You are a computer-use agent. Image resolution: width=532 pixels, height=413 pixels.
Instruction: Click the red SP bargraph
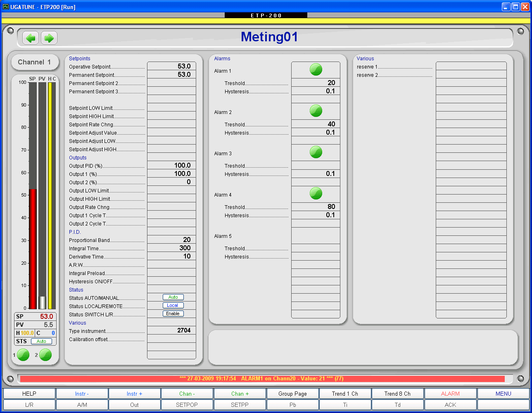pyautogui.click(x=33, y=249)
